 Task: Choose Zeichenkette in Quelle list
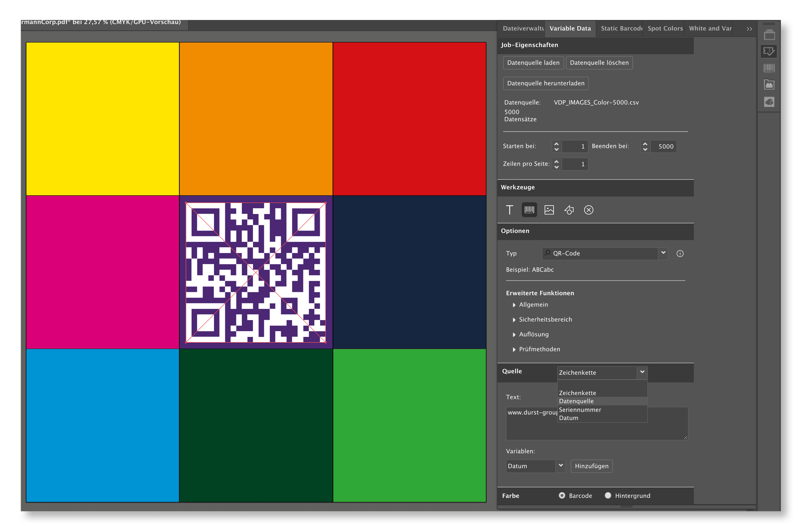click(602, 393)
